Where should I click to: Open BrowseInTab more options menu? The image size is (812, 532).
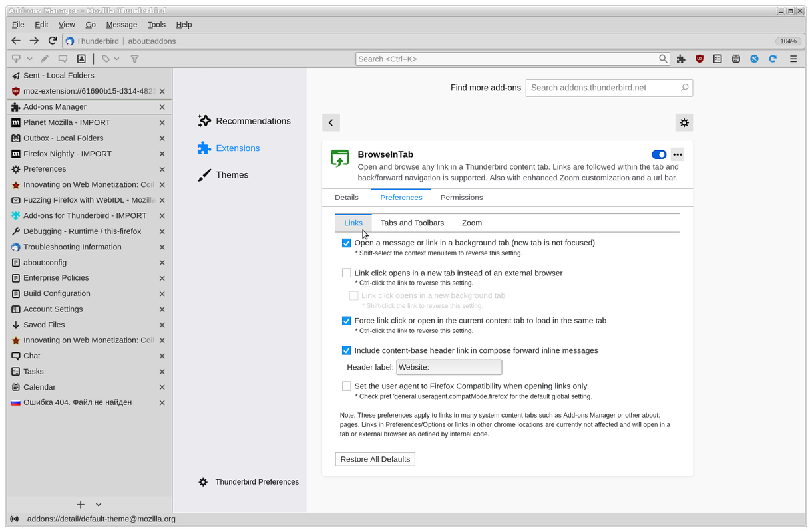(x=678, y=154)
